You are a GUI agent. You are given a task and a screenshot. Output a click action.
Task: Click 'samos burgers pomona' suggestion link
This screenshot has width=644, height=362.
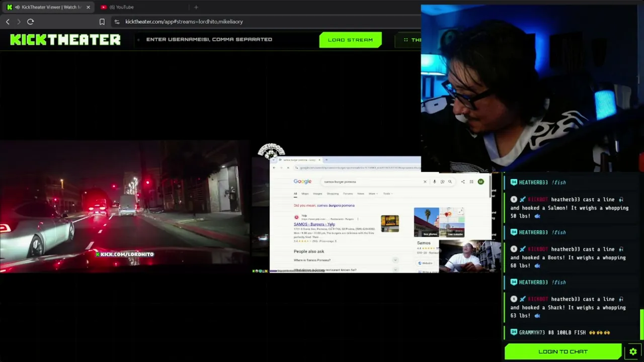click(x=336, y=205)
